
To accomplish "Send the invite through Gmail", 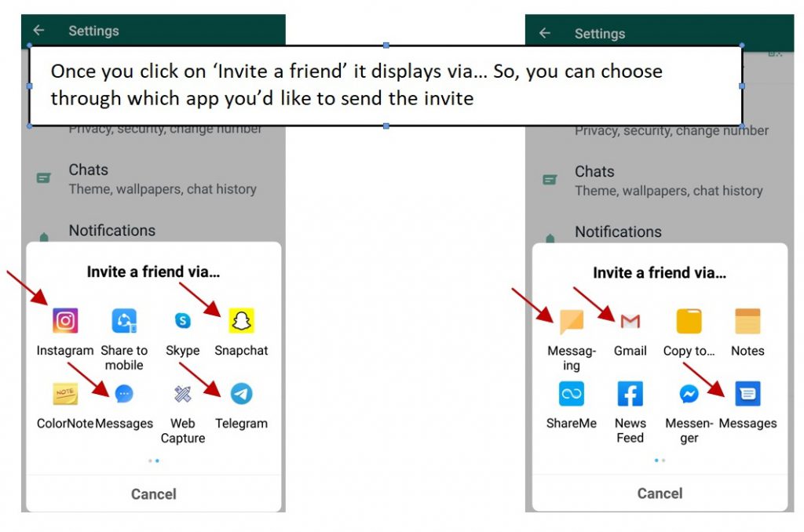I will point(630,321).
